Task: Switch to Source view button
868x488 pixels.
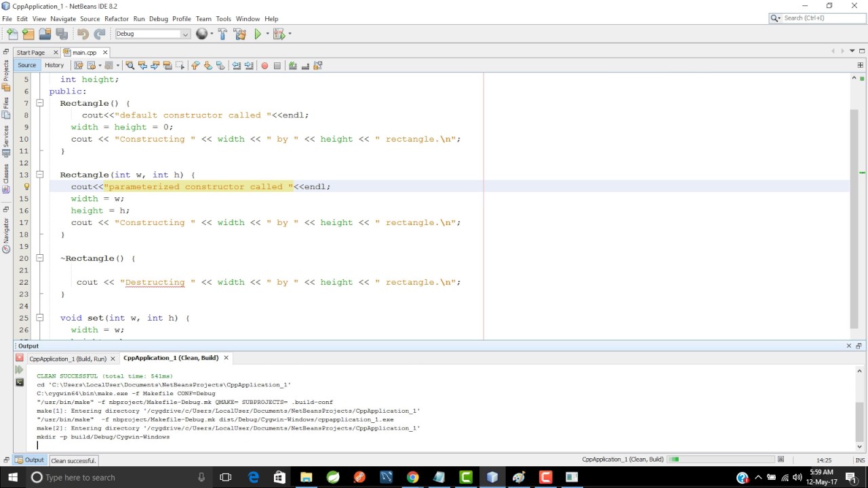Action: point(27,65)
